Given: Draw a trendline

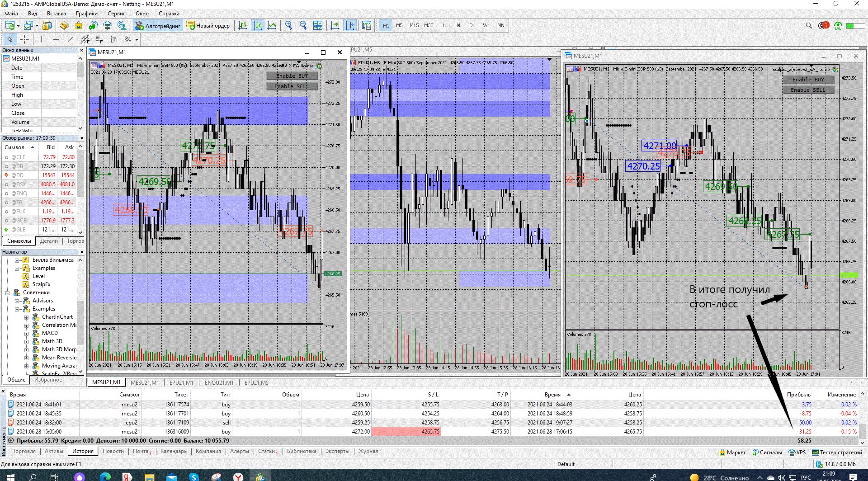Looking at the screenshot, I should click(x=71, y=39).
